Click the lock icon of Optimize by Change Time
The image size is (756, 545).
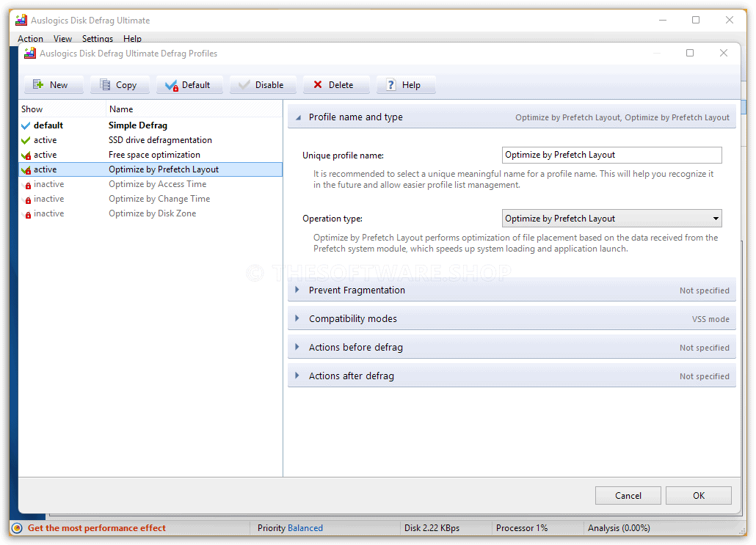27,200
